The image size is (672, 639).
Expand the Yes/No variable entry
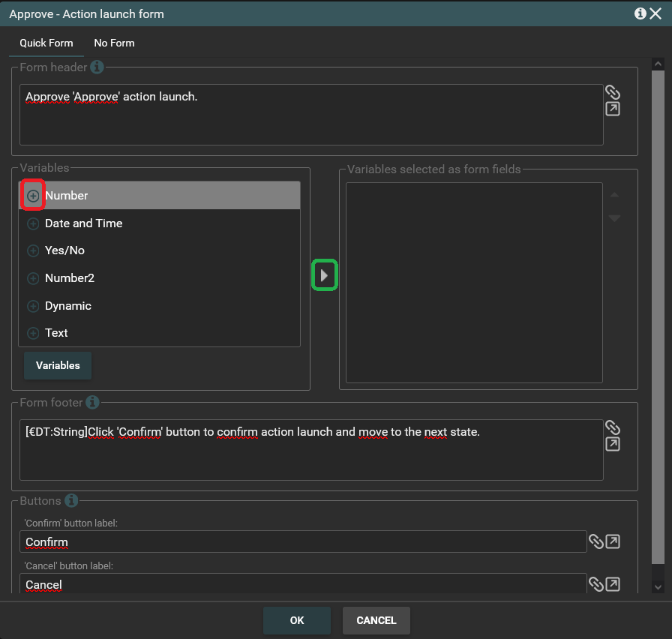[x=33, y=250]
